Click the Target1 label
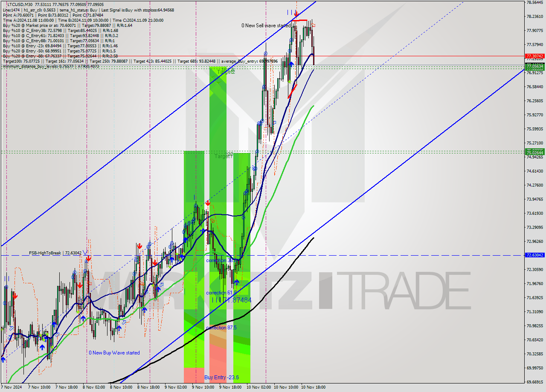Image resolution: width=546 pixels, height=392 pixels. click(223, 156)
